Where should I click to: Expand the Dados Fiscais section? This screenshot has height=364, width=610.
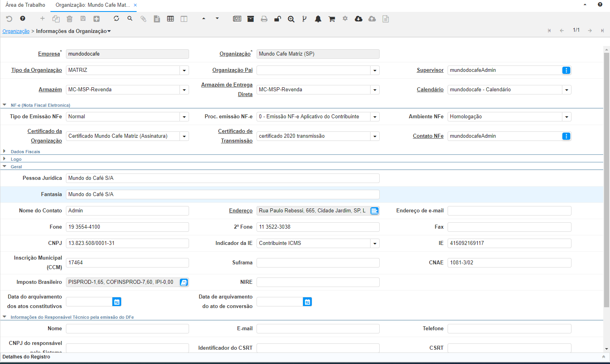point(25,152)
